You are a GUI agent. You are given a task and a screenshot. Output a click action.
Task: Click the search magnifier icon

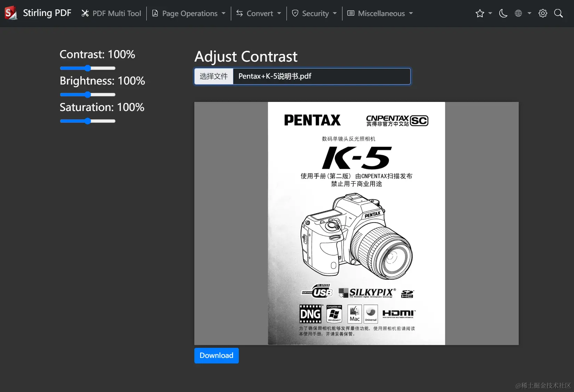point(558,13)
